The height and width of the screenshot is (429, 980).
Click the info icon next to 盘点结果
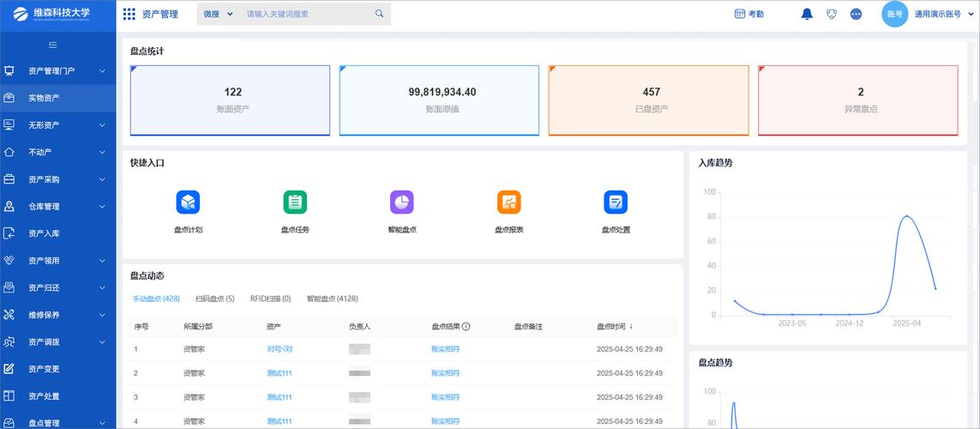click(466, 326)
